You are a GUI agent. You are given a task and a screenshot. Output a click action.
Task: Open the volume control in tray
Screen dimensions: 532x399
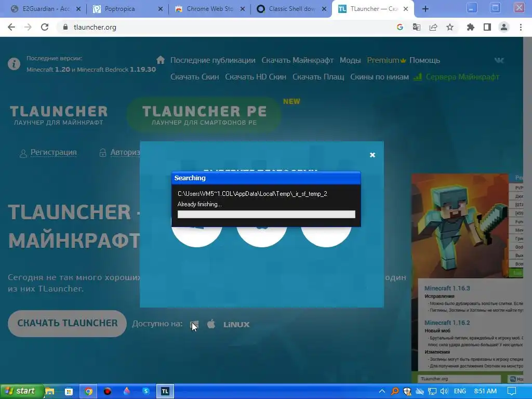click(x=444, y=391)
